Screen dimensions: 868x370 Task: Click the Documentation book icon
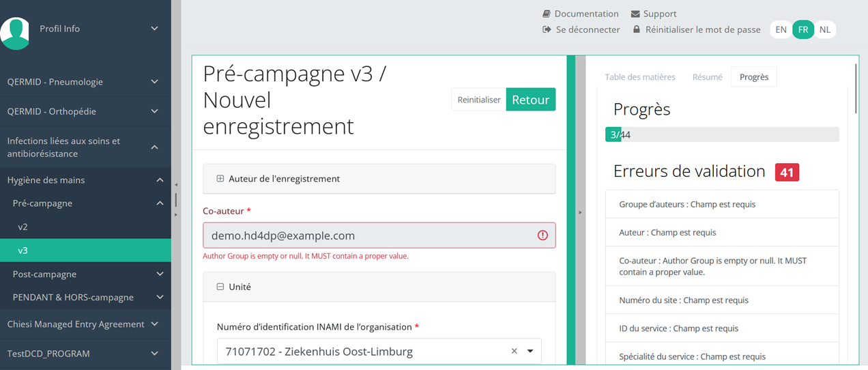(547, 14)
